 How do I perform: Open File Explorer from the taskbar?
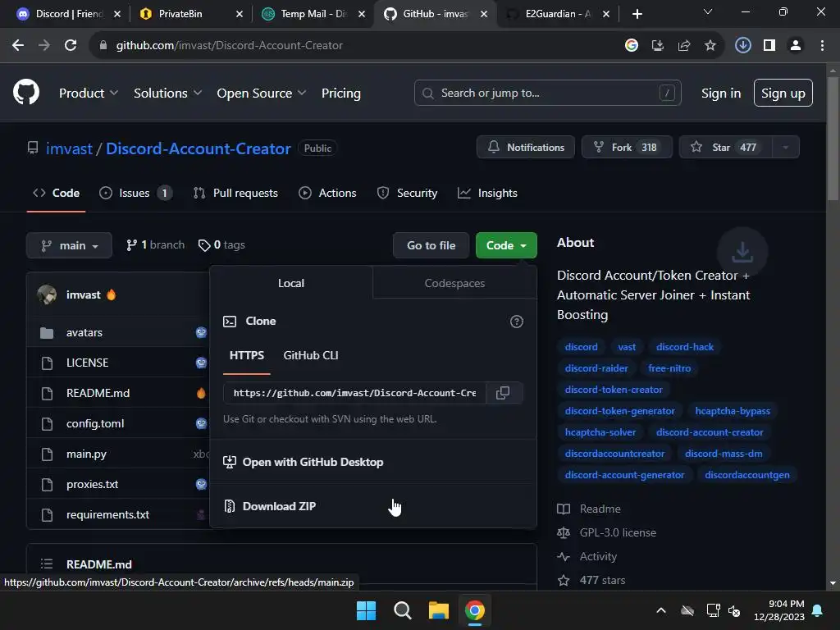[x=438, y=610]
